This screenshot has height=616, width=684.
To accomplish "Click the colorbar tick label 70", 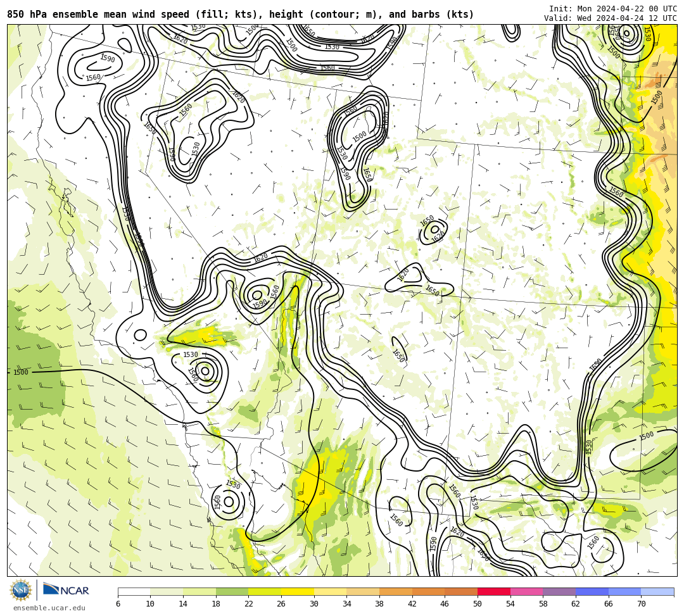I will pos(641,604).
